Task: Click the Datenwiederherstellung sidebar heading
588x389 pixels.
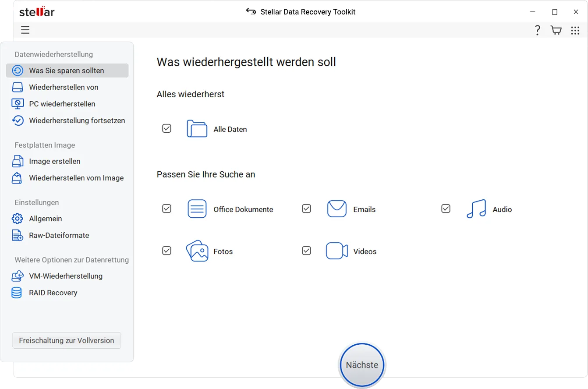Action: [54, 54]
